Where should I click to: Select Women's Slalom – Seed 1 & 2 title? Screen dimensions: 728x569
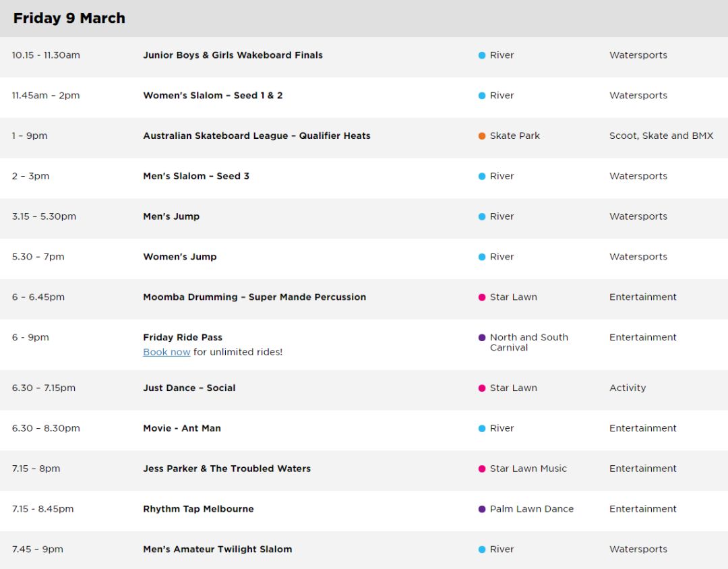212,95
